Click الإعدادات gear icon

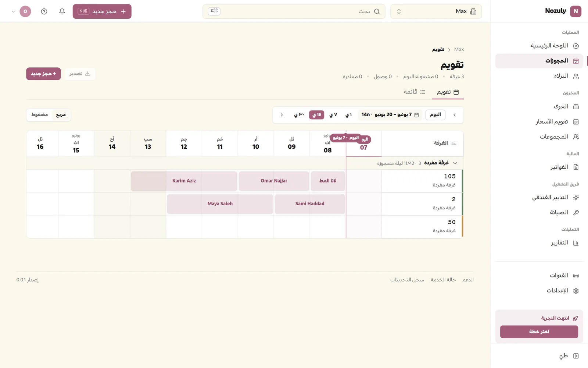pos(576,291)
